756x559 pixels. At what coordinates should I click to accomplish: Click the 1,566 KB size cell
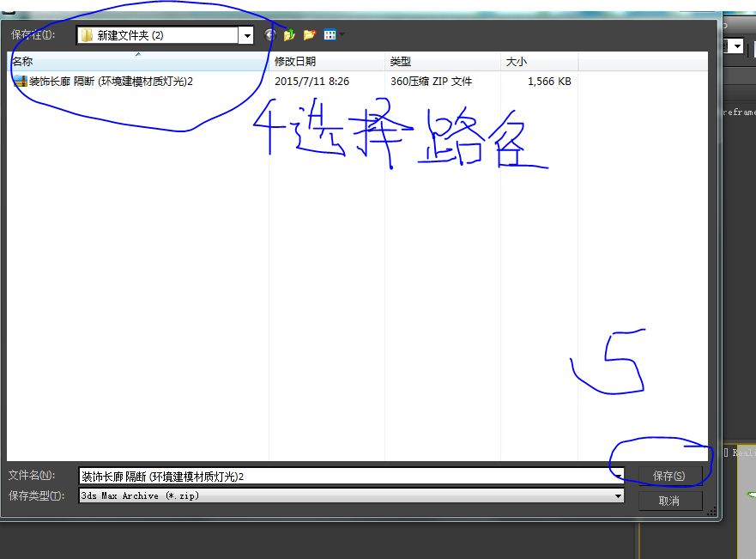coord(549,81)
